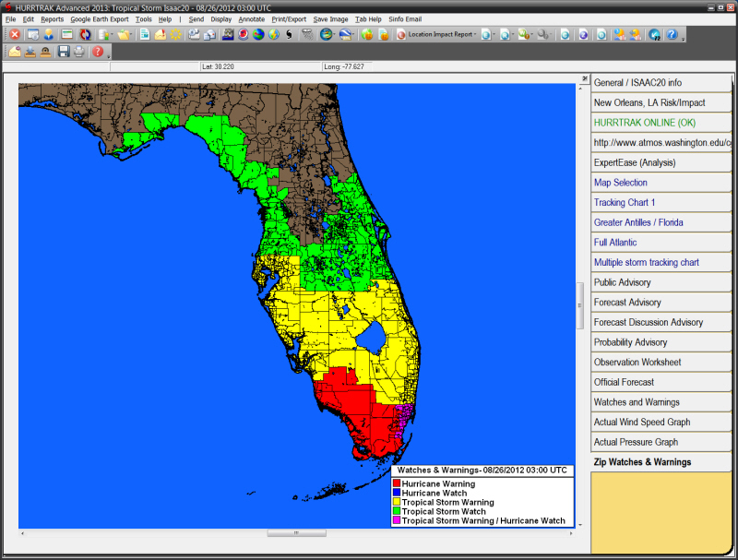Click the black hurricane symbol icon
Image resolution: width=738 pixels, height=560 pixels.
[x=289, y=34]
